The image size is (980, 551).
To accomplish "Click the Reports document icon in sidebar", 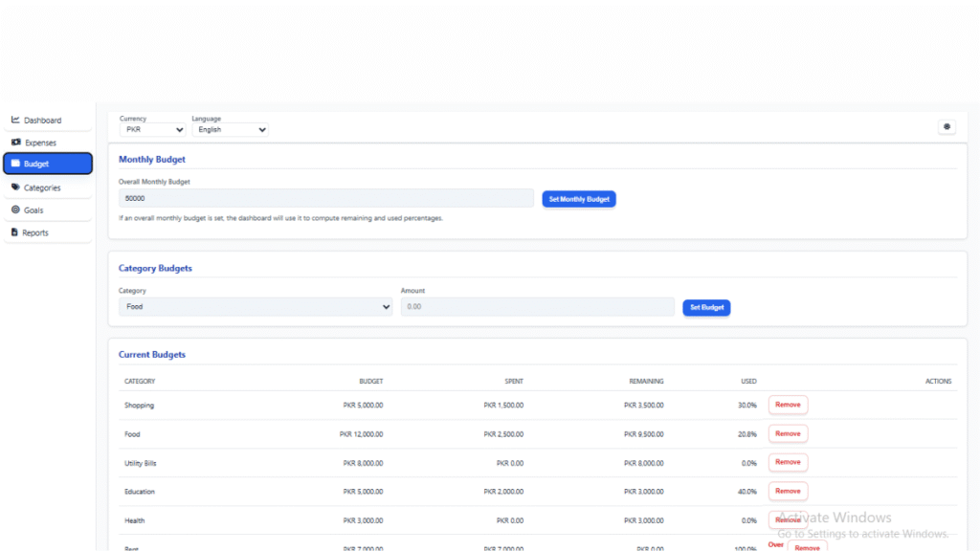I will click(x=14, y=232).
